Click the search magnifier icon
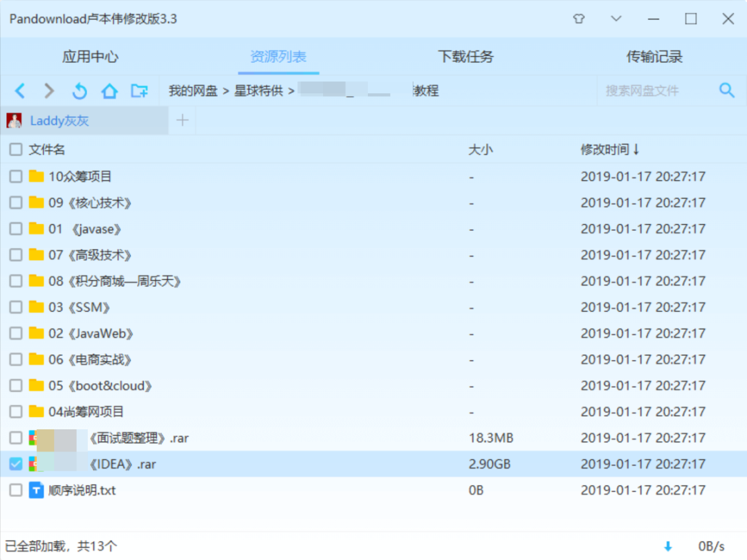 726,90
